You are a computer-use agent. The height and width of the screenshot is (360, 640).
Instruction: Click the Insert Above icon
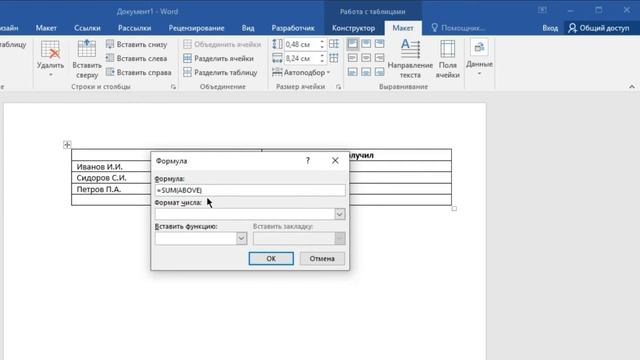[87, 49]
